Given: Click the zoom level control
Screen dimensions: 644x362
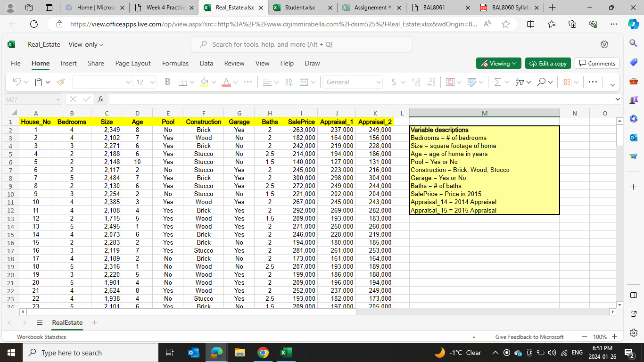Looking at the screenshot, I should point(600,337).
